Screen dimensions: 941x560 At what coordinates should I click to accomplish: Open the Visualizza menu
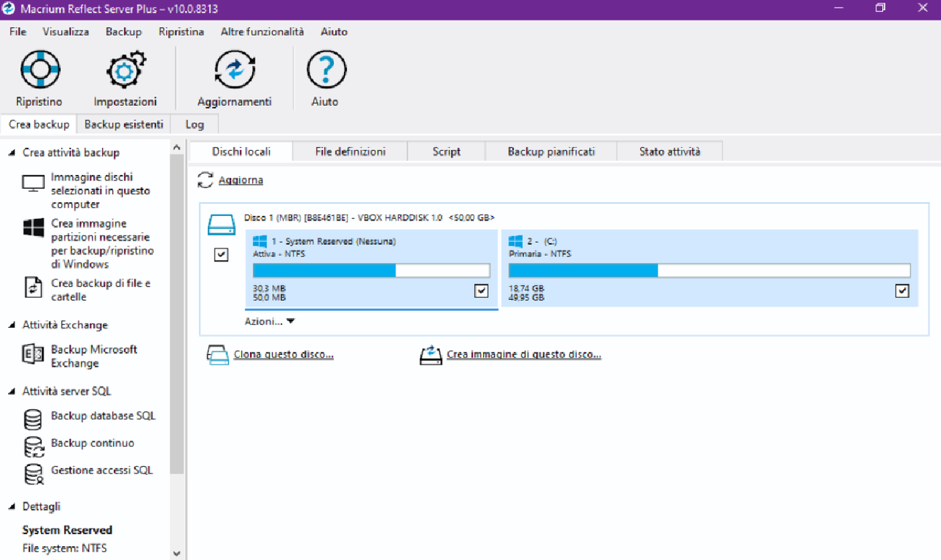click(66, 32)
